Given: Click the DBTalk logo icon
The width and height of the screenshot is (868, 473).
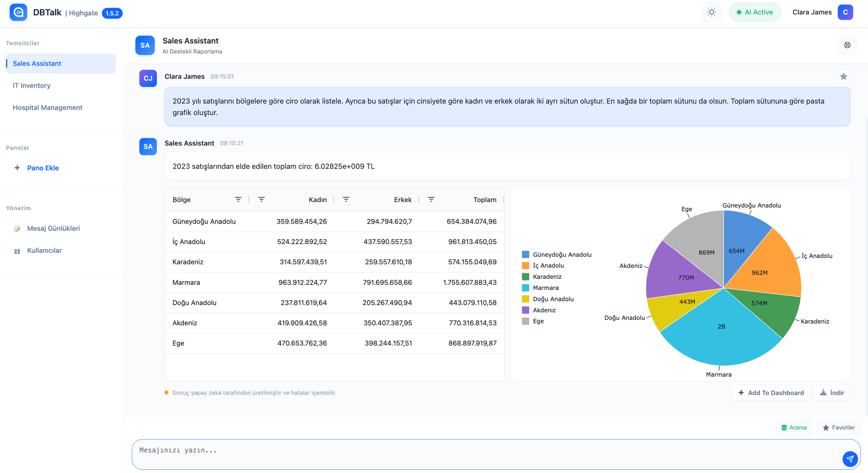Looking at the screenshot, I should point(19,13).
